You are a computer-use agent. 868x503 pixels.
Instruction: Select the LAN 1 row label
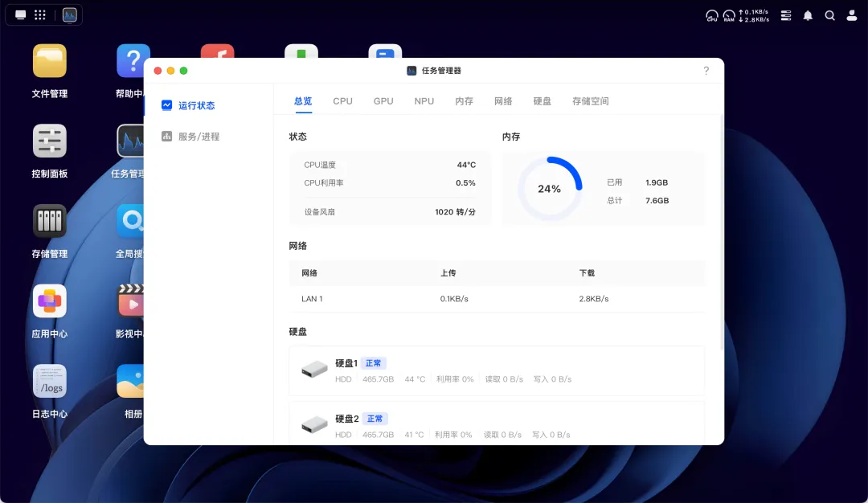[x=312, y=299]
